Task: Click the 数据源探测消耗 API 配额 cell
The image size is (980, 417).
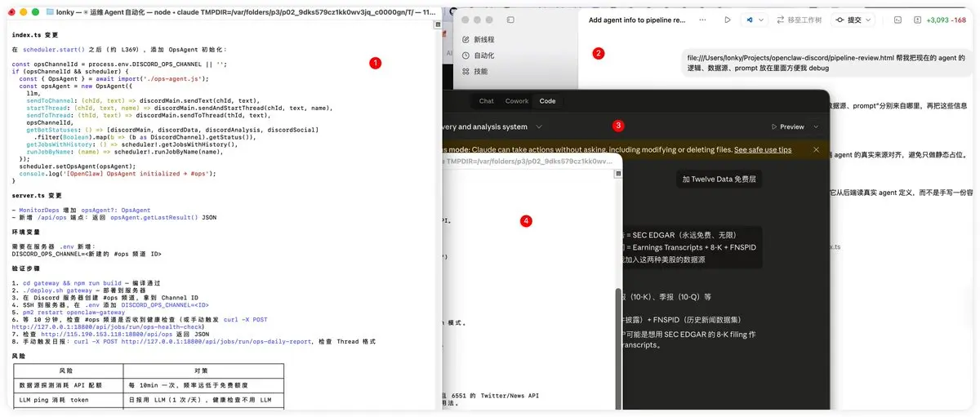Action: 68,385
